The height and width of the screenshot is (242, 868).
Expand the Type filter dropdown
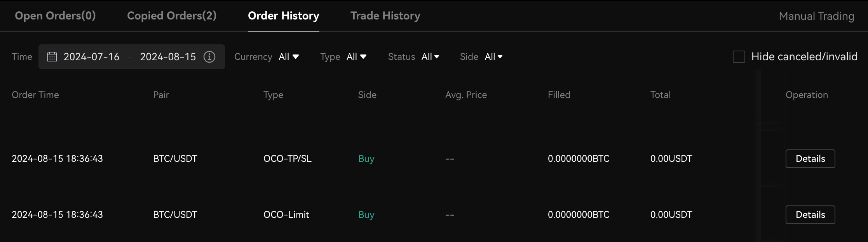[x=356, y=57]
